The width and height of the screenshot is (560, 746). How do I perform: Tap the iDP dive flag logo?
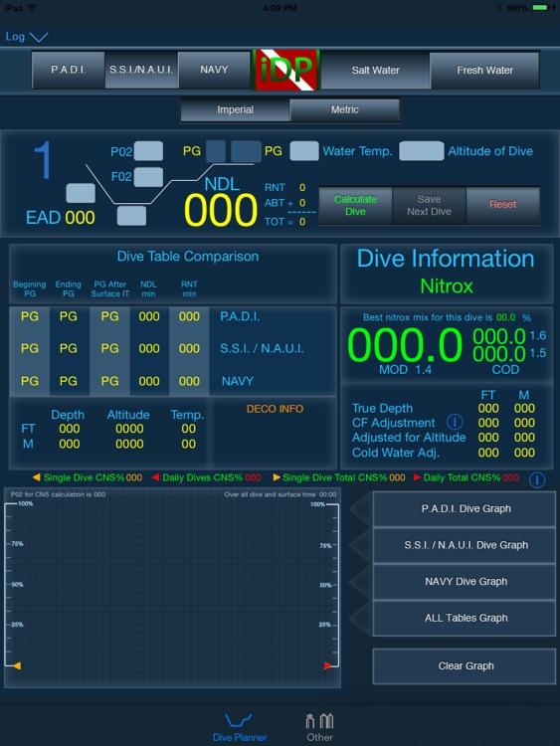(285, 70)
